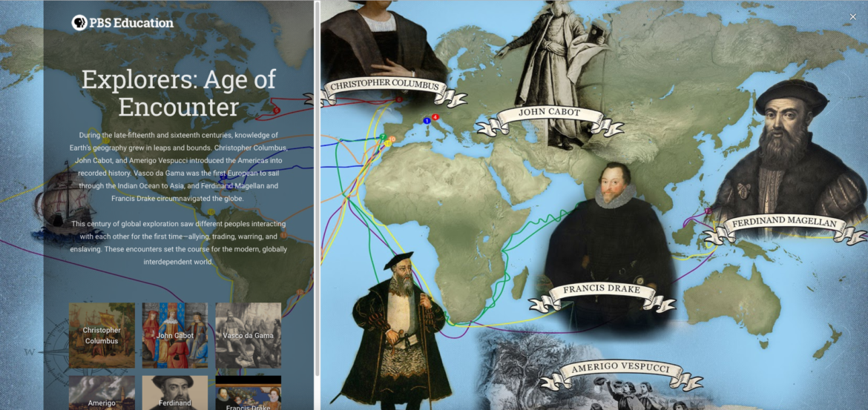Select the Amerigo Vespucci ribbon banner
This screenshot has width=868, height=410.
[621, 374]
